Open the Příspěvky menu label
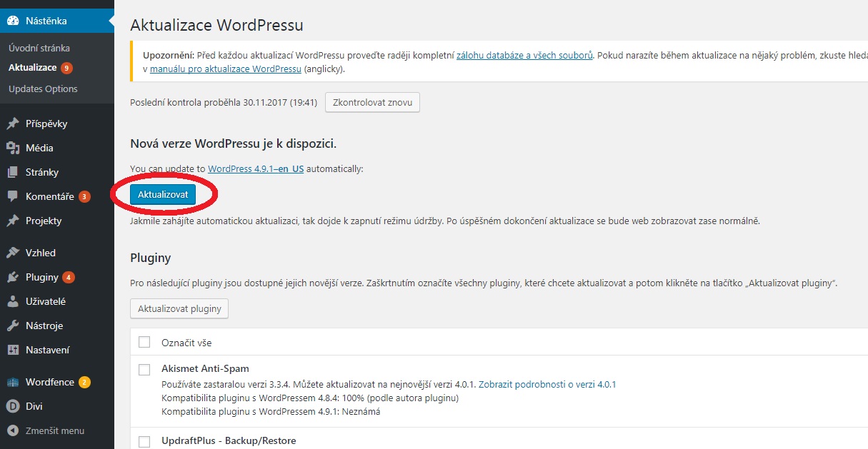The width and height of the screenshot is (868, 449). coord(46,123)
